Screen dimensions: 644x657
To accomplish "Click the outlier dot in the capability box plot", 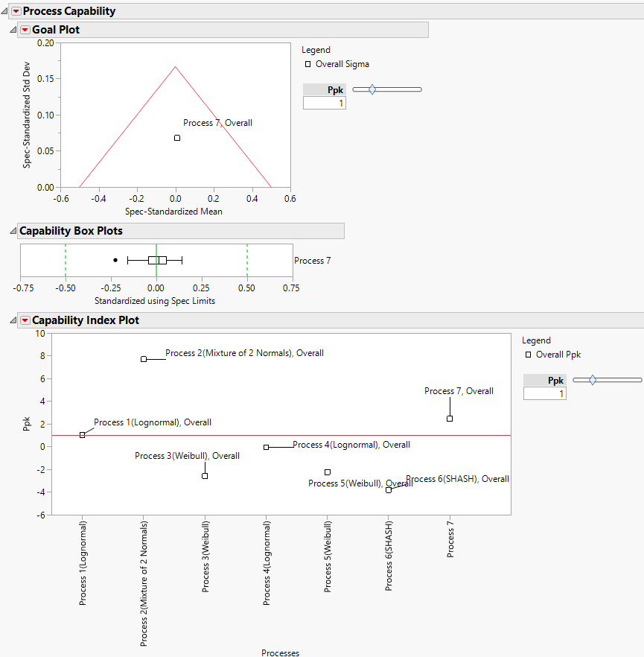I will [115, 259].
